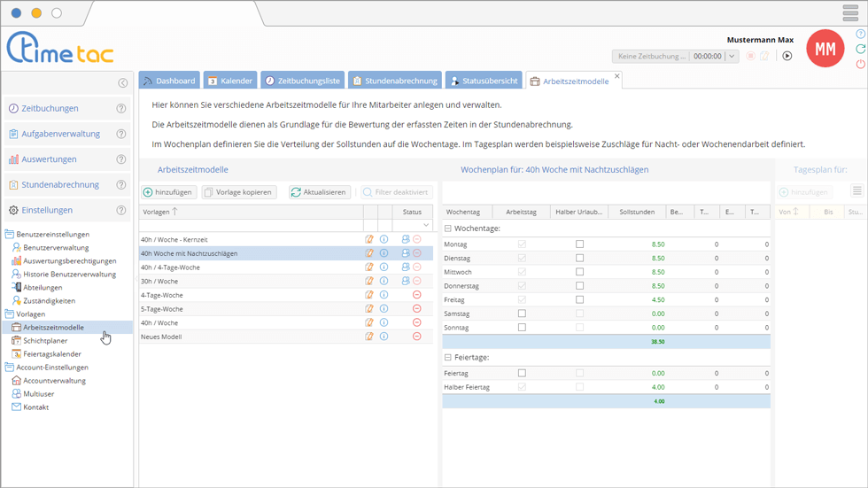Open the Kalender tab
This screenshot has height=488, width=868.
coord(229,81)
